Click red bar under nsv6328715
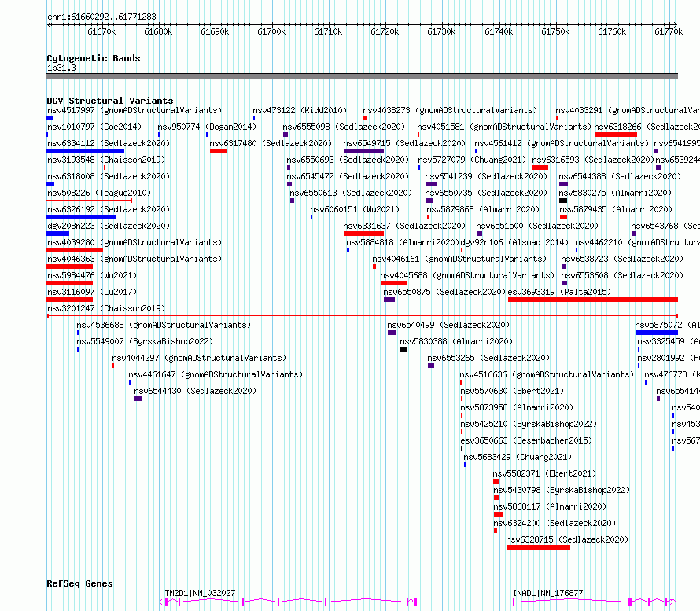 [x=539, y=547]
